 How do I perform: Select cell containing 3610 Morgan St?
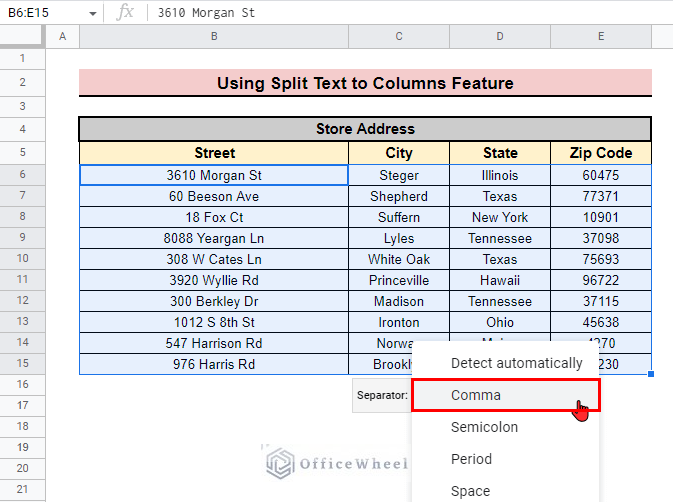(x=214, y=175)
